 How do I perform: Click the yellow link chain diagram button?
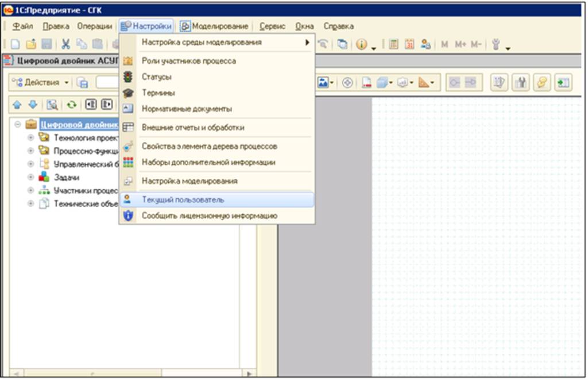[x=541, y=83]
